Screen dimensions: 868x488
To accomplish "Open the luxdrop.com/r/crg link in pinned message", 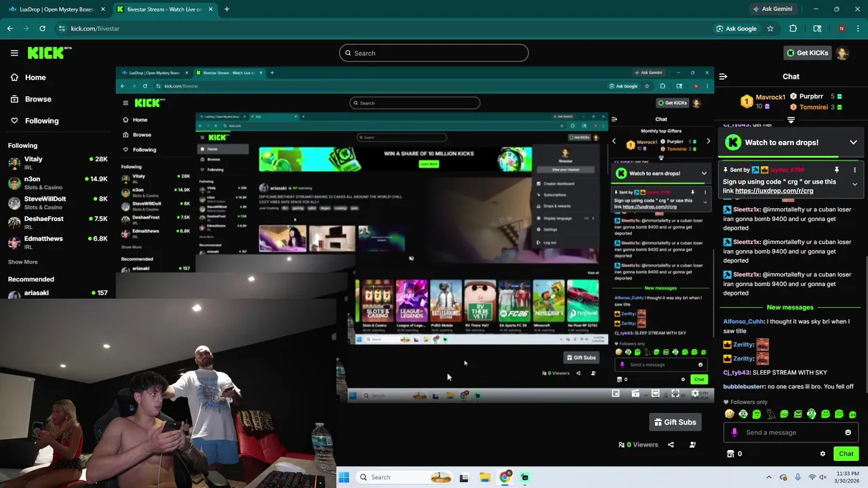I will pos(774,191).
